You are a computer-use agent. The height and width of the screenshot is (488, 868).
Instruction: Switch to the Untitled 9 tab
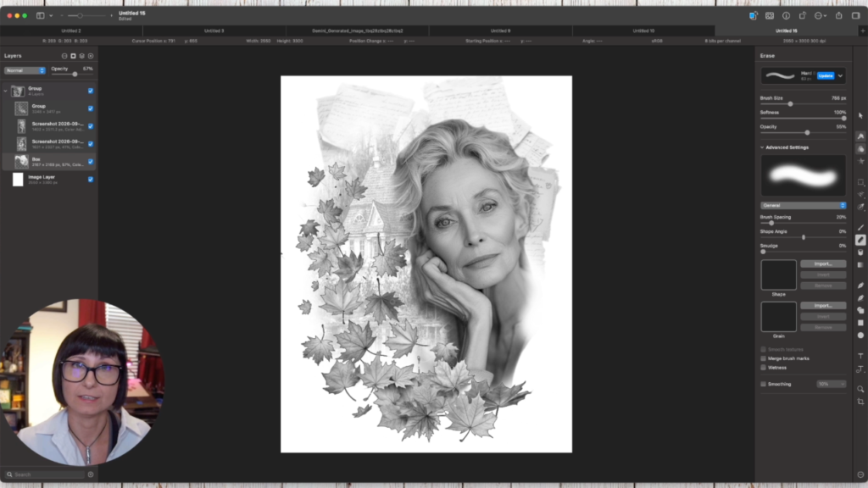coord(500,31)
